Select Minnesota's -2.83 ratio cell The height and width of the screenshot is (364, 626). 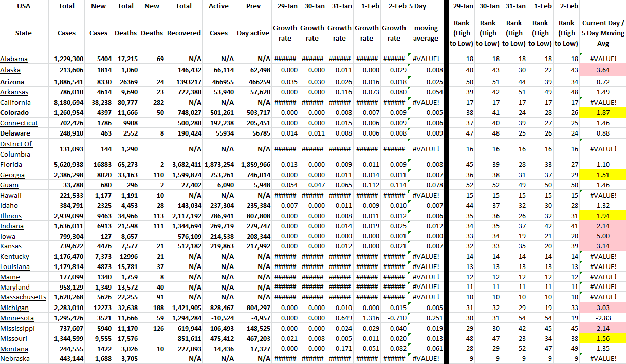pyautogui.click(x=603, y=318)
